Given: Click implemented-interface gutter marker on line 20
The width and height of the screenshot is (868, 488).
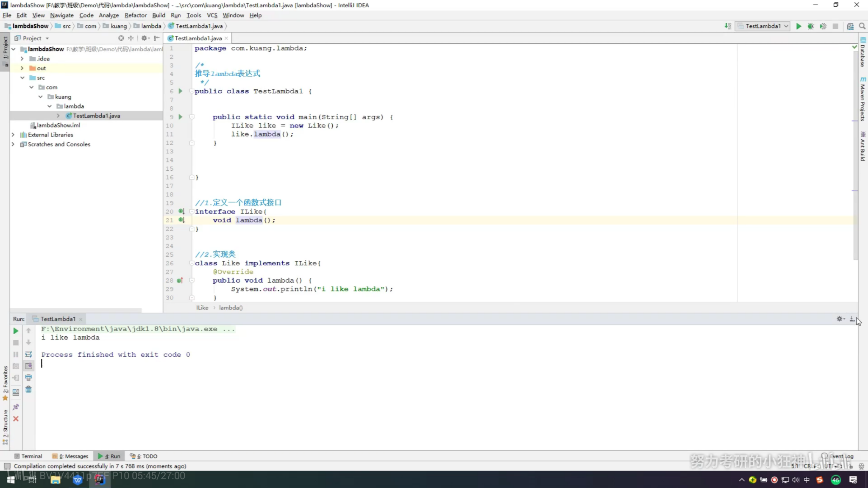Looking at the screenshot, I should [181, 211].
